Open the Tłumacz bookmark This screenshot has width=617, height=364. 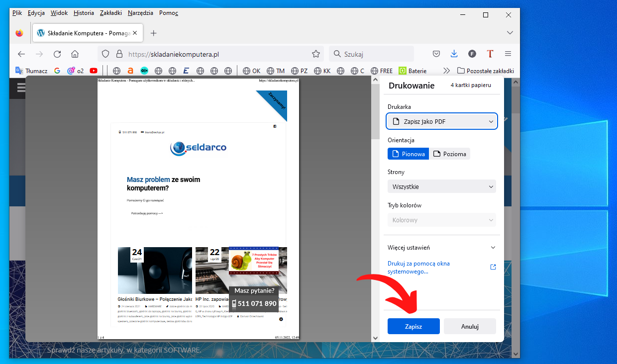[31, 71]
